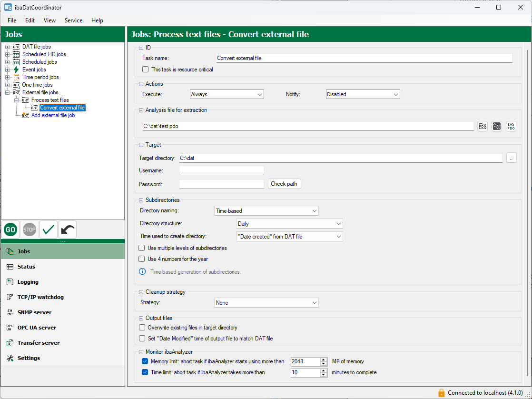The image size is (532, 399).
Task: Click the info icon under subdirectories
Action: coord(143,272)
